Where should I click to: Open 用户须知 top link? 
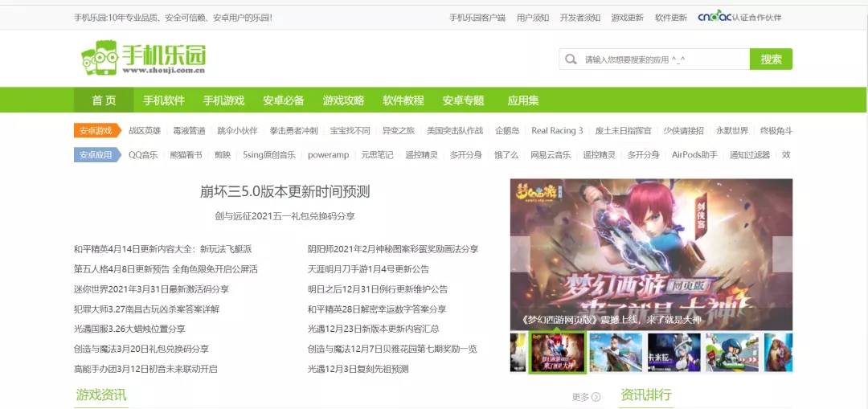[533, 18]
